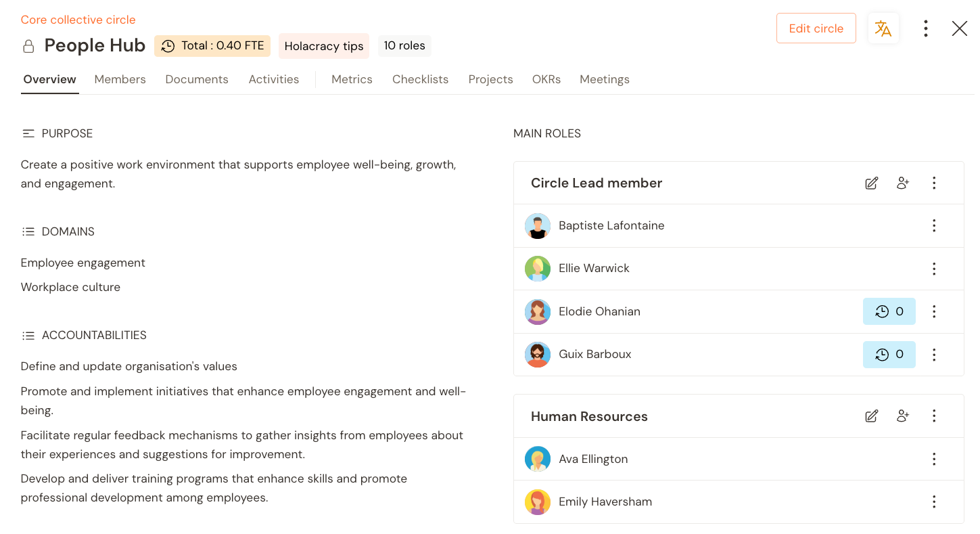
Task: Click the FTE clock badge beside Elodie Ohanian
Action: coord(889,311)
